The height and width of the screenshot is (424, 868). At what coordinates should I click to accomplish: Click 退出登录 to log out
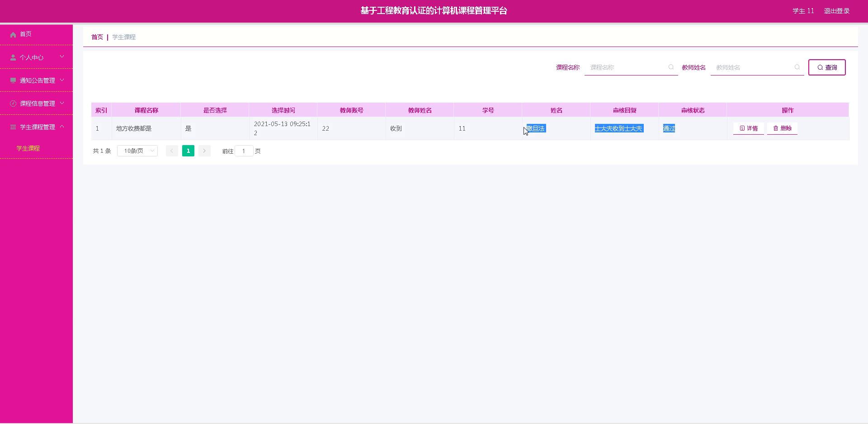837,10
